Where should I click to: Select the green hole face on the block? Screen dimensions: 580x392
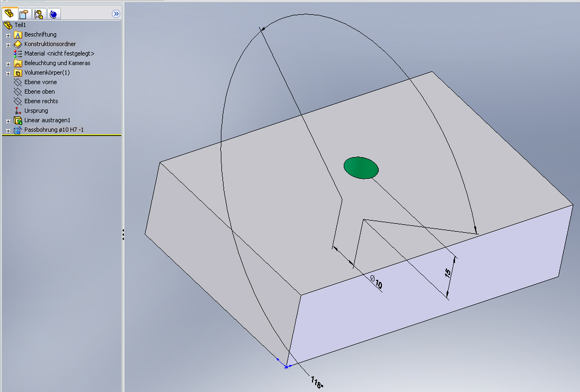pos(361,168)
